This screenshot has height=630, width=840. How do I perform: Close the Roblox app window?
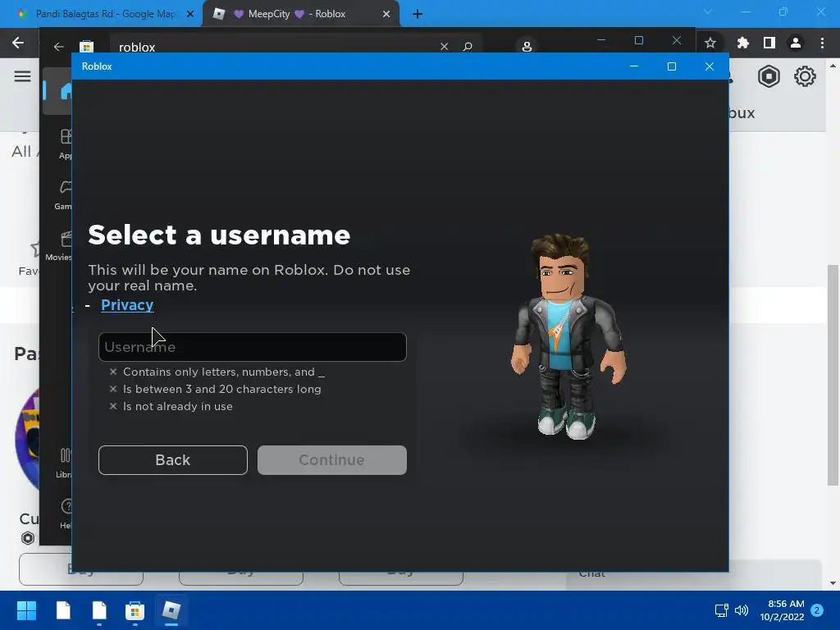710,66
